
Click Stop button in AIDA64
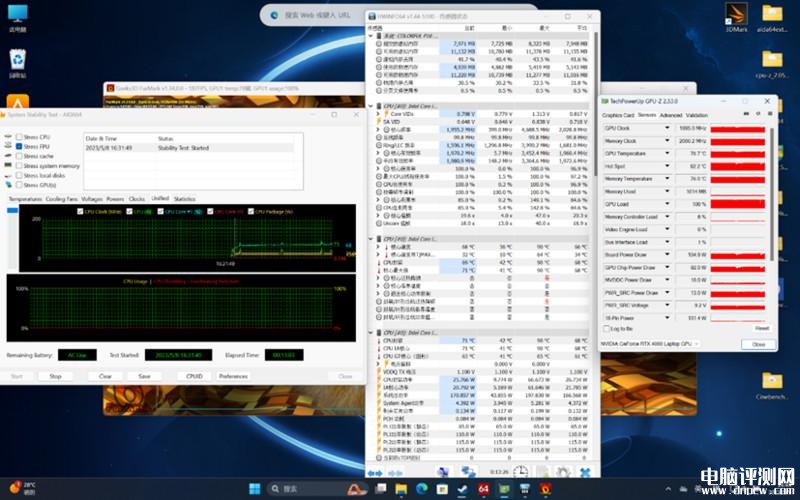55,377
